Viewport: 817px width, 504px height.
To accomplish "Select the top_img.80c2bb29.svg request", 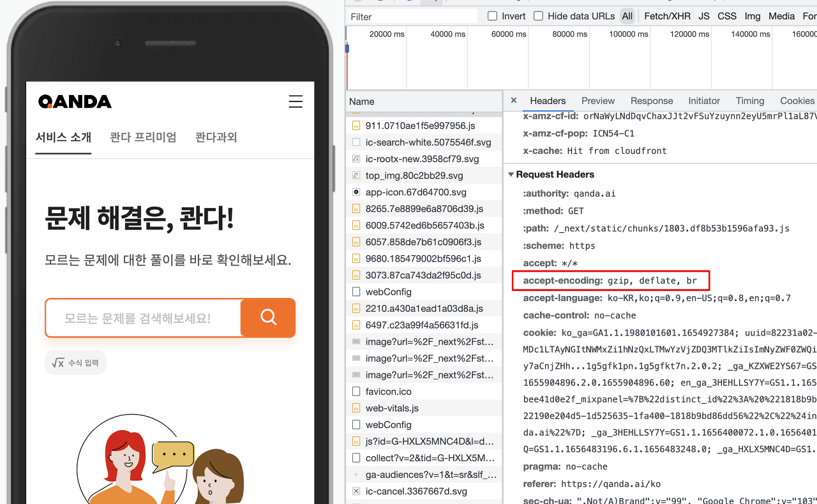I will coord(424,175).
